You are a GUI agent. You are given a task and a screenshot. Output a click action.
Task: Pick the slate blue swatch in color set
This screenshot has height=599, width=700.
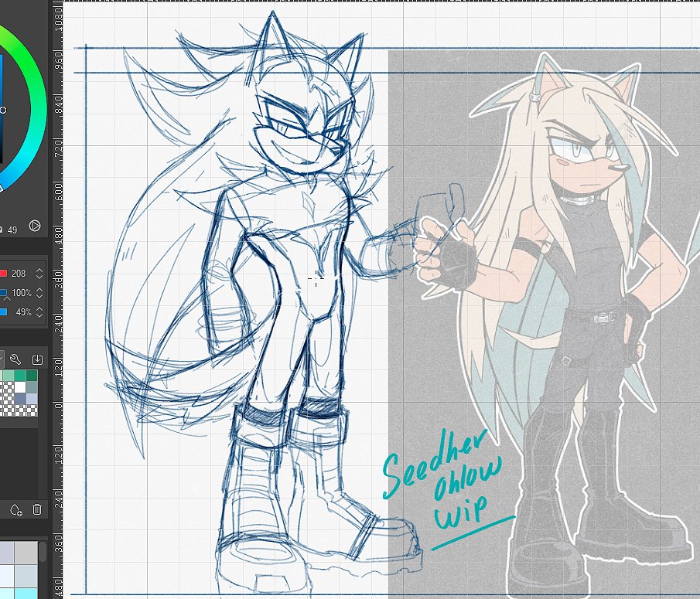pyautogui.click(x=20, y=399)
